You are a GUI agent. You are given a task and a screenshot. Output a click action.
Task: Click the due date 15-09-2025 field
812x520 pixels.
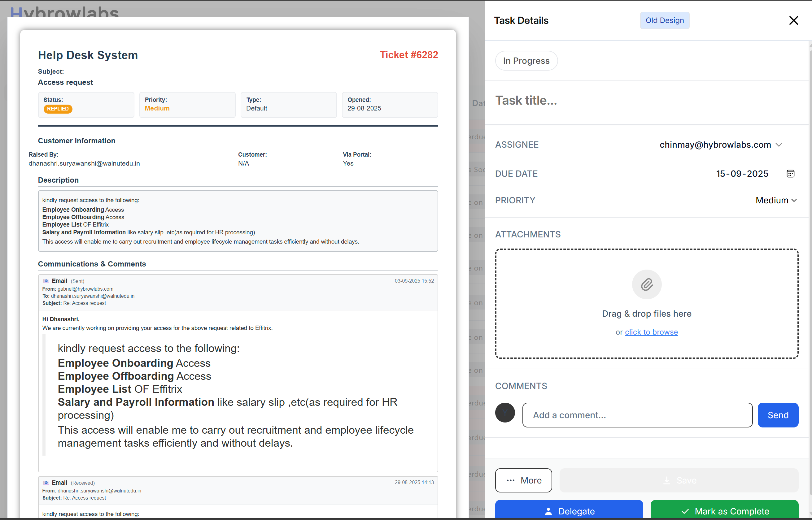click(x=742, y=174)
